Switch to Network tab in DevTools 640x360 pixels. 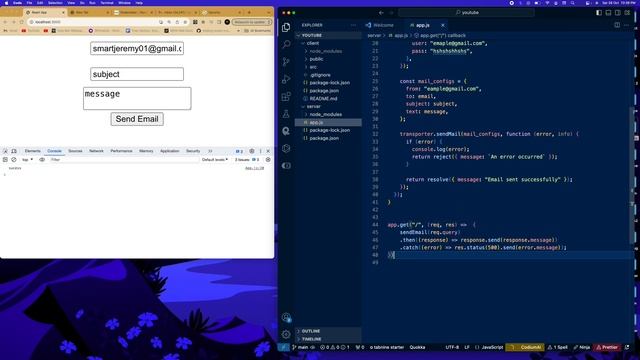click(96, 151)
